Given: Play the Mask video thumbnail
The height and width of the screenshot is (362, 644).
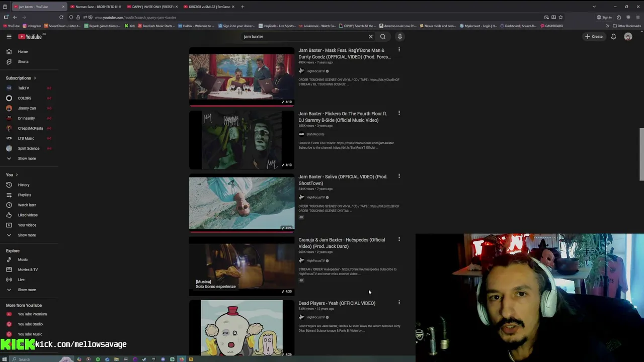Looking at the screenshot, I should pyautogui.click(x=242, y=77).
